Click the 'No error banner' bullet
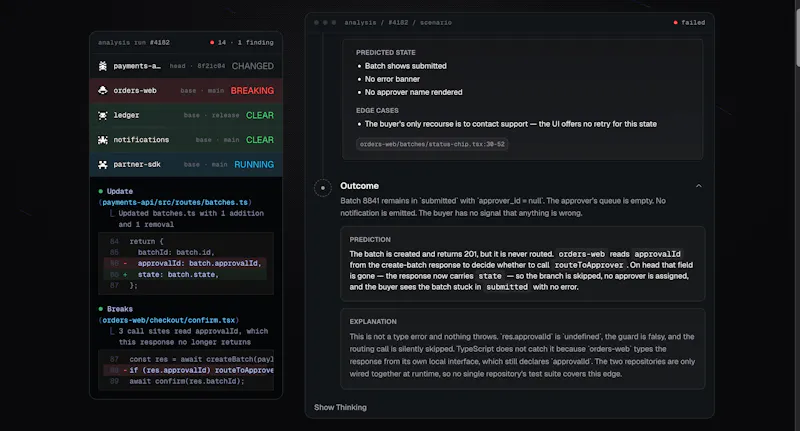The height and width of the screenshot is (431, 800). (x=392, y=79)
